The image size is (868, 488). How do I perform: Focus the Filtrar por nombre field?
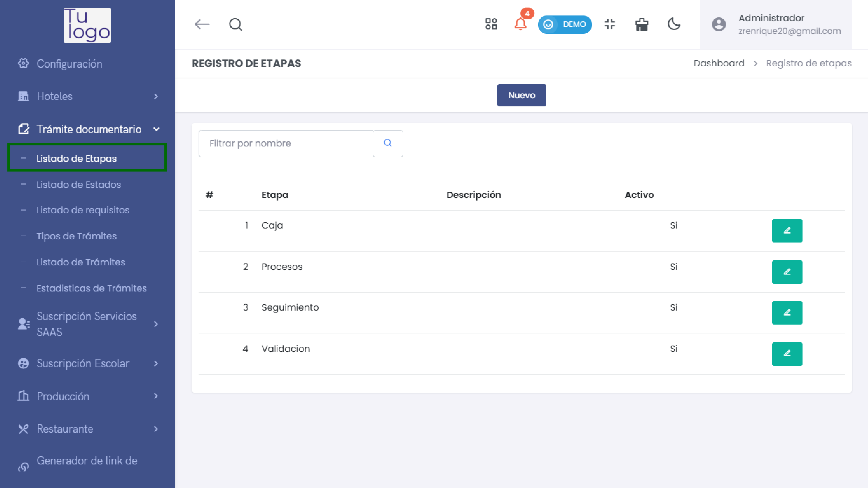[286, 143]
